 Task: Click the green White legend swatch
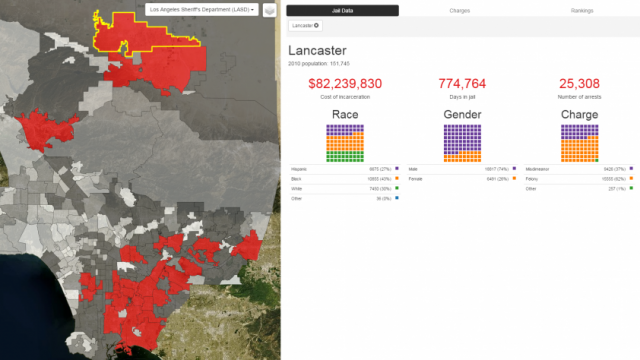coord(397,188)
